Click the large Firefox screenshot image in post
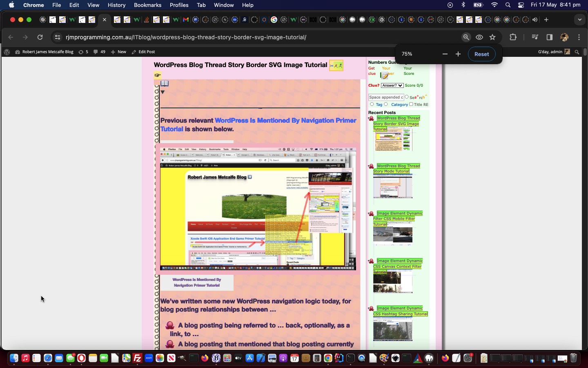Viewport: 588px width, 368px height. 258,209
